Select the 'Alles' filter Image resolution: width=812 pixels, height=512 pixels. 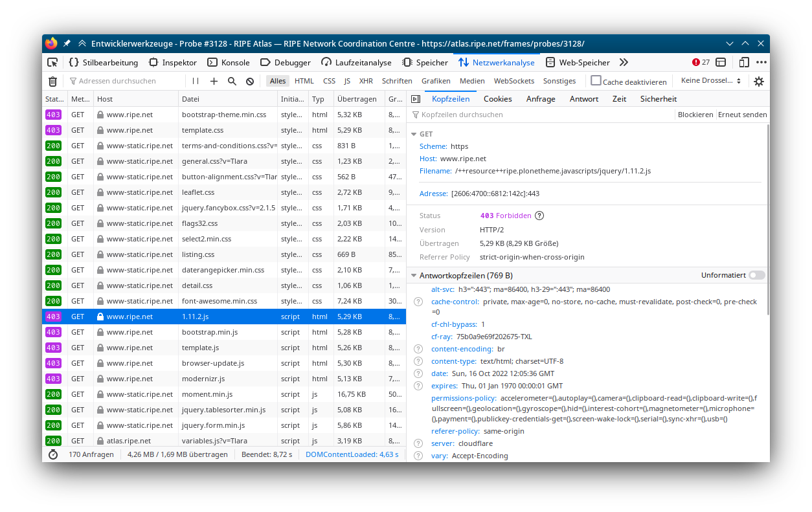tap(278, 82)
